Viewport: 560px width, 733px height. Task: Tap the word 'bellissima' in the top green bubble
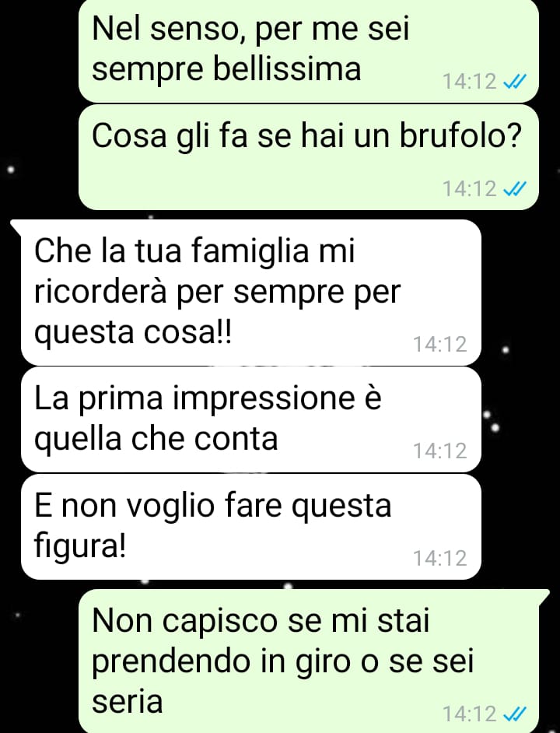[x=287, y=68]
